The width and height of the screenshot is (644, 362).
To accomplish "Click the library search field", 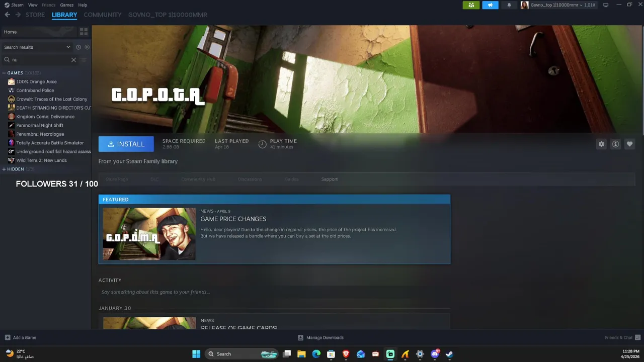I will coord(40,60).
